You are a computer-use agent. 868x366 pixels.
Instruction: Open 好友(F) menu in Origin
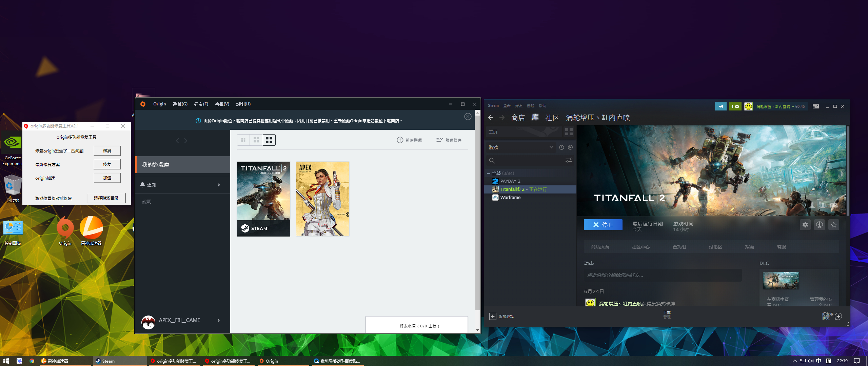tap(201, 104)
